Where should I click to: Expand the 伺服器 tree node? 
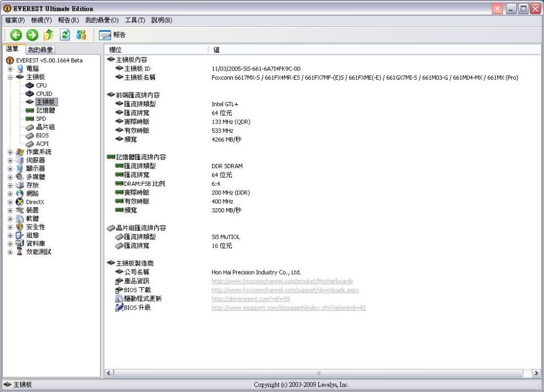(10, 160)
